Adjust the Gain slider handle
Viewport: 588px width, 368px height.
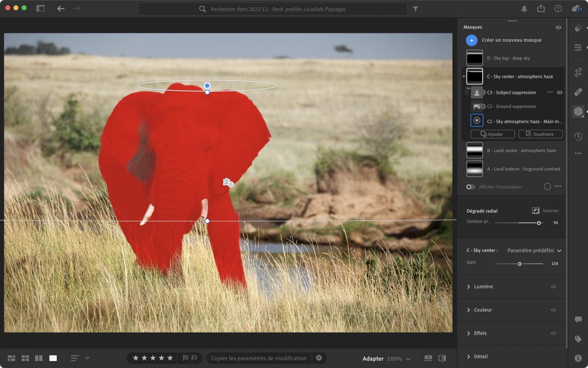click(519, 264)
